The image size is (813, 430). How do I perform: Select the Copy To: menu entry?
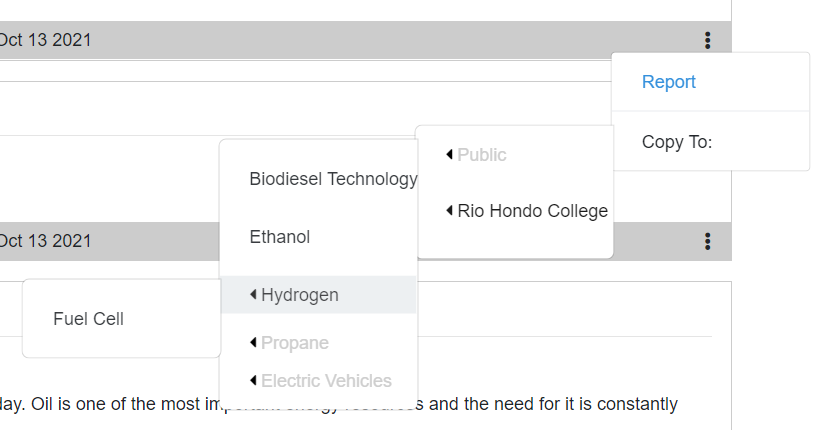pos(677,142)
